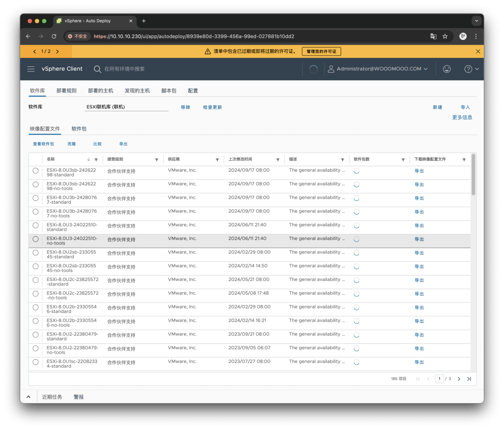This screenshot has height=430, width=504.
Task: Select ESXi-8.0U3b-24280767-no-tools radio button
Action: (x=35, y=212)
